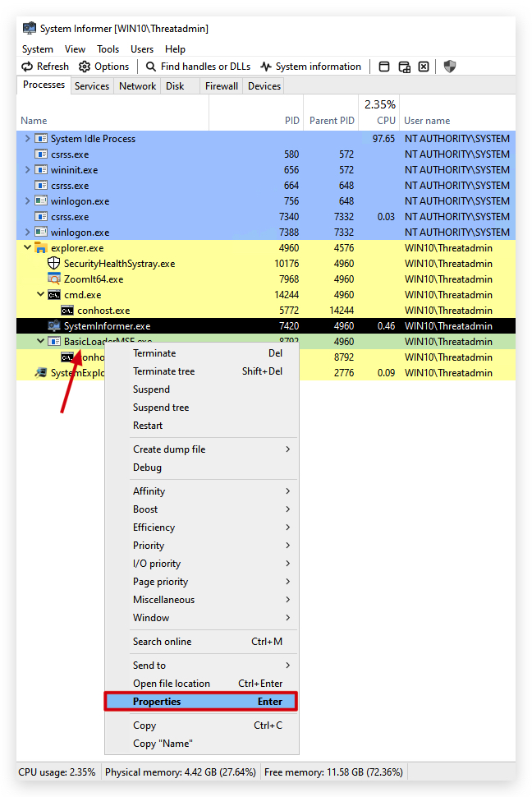Select Properties in the context menu
Screen dimensions: 532x797
pyautogui.click(x=201, y=702)
